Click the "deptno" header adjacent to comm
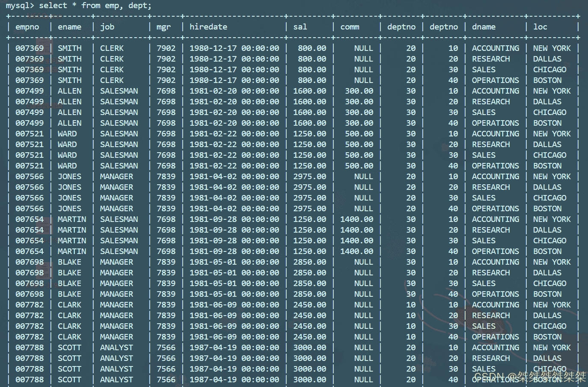588x387 pixels. point(401,27)
